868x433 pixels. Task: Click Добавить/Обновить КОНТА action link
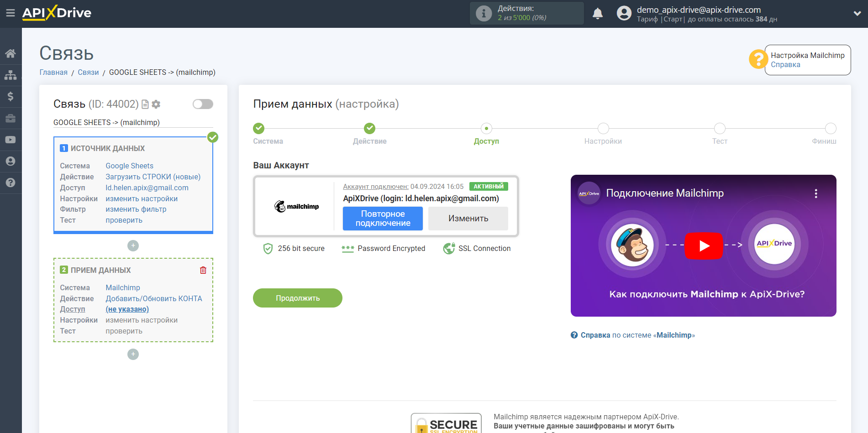tap(154, 298)
